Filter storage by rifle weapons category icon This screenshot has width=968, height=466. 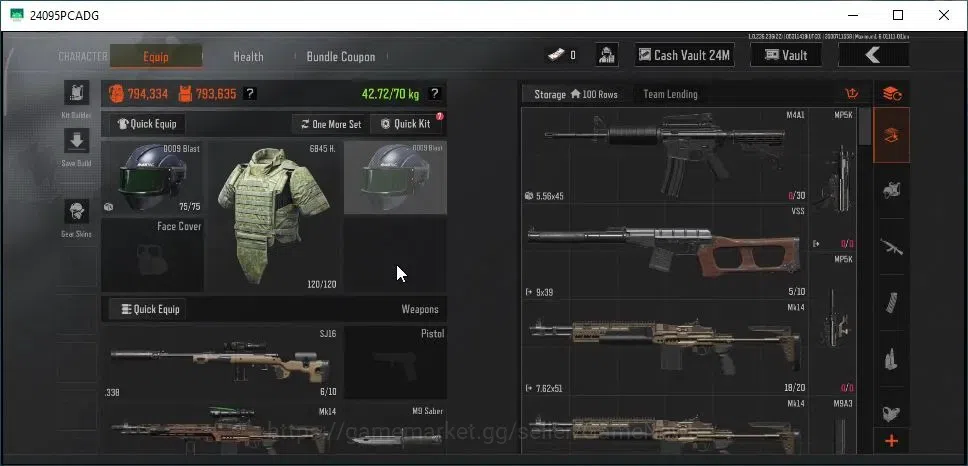coord(891,247)
